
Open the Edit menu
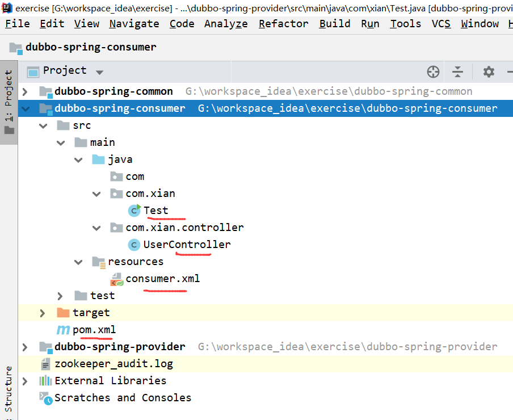[52, 23]
